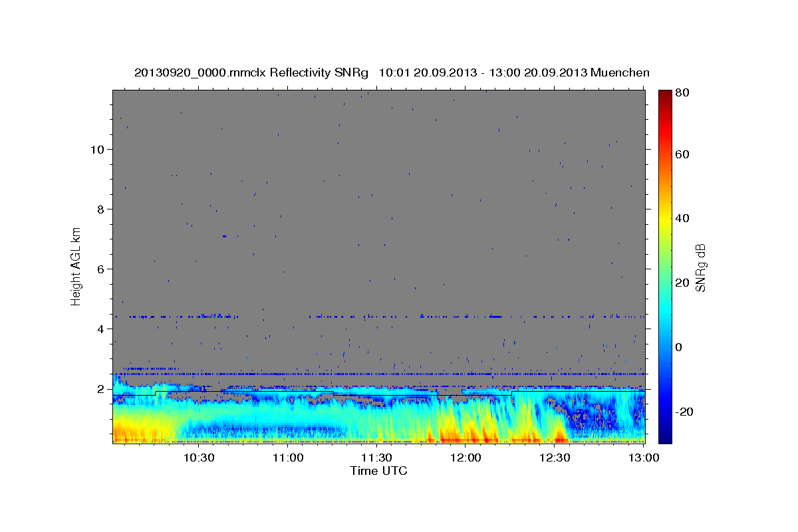Click the colorbar value label 60
The image size is (798, 532).
(682, 154)
